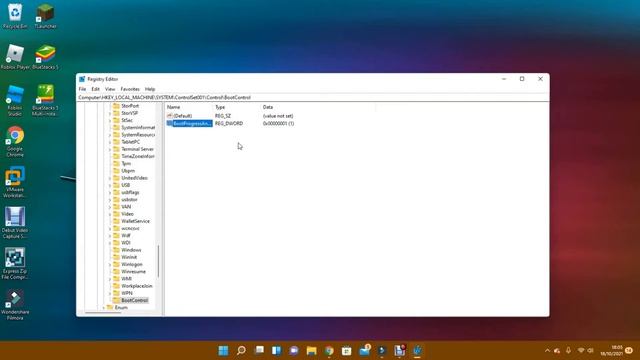Select the BootProgressAnimation value entry
Screen dimensions: 640x360
tap(192, 123)
